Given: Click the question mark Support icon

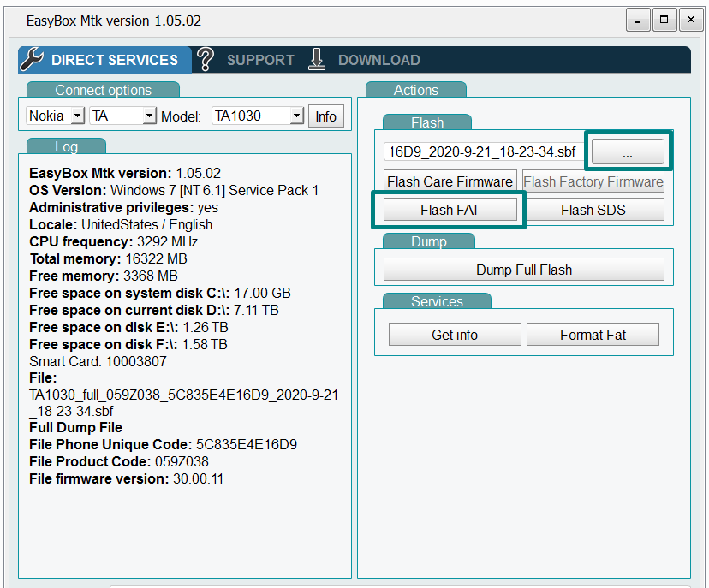Looking at the screenshot, I should [x=206, y=59].
